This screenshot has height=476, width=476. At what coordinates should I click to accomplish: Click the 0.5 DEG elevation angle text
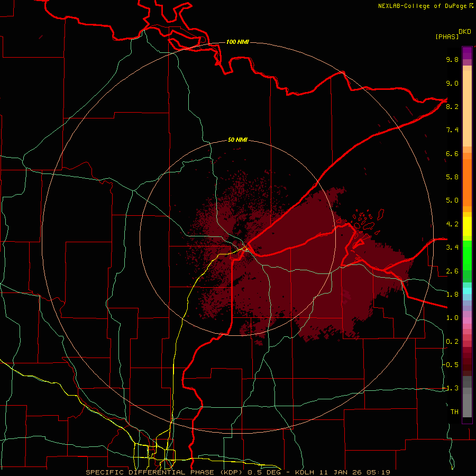(x=264, y=472)
